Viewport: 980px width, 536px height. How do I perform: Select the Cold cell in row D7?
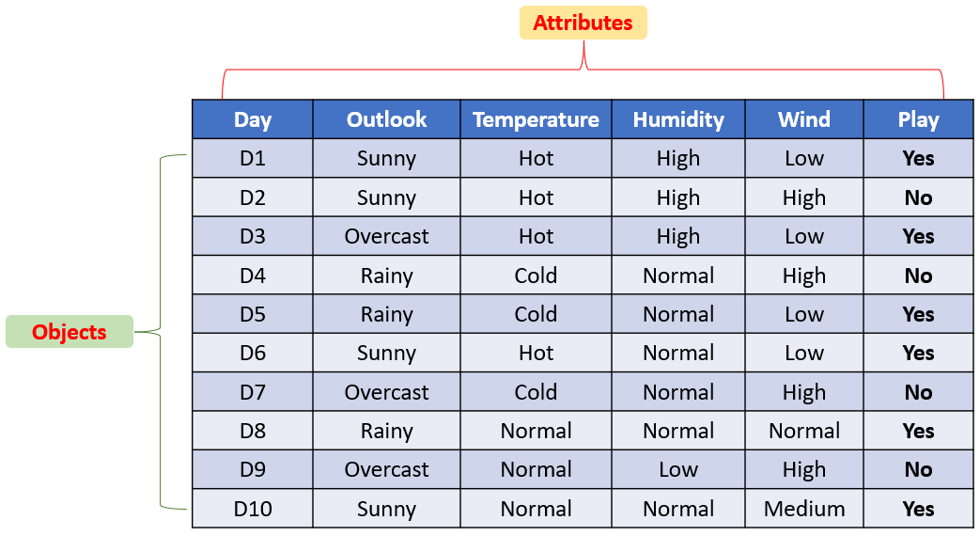tap(536, 392)
